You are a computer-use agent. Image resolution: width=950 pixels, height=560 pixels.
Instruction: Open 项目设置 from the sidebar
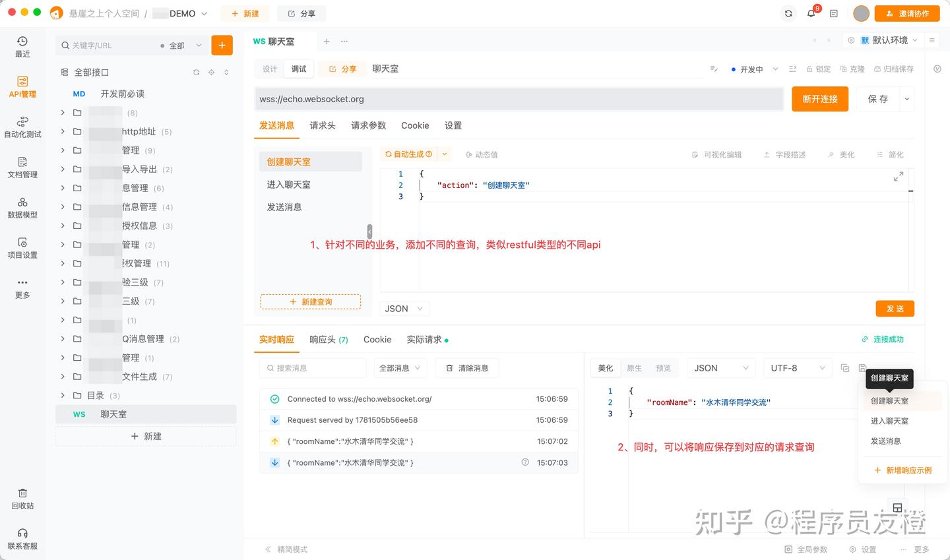22,249
